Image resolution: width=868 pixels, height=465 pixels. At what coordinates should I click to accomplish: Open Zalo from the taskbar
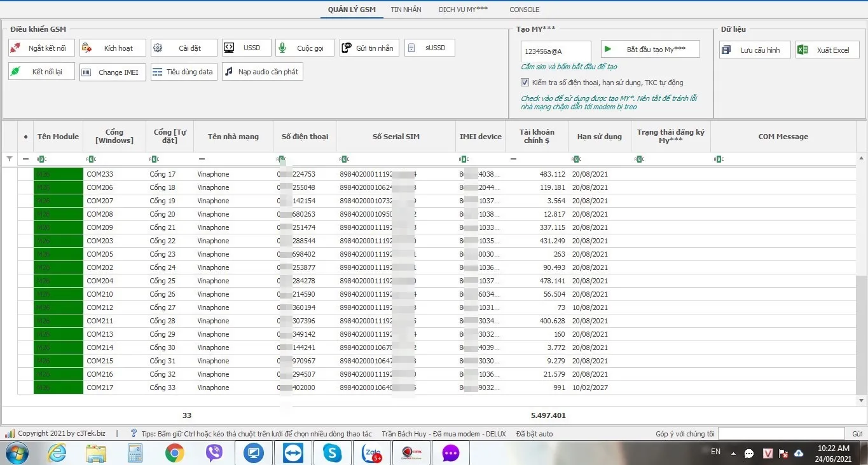pos(371,453)
